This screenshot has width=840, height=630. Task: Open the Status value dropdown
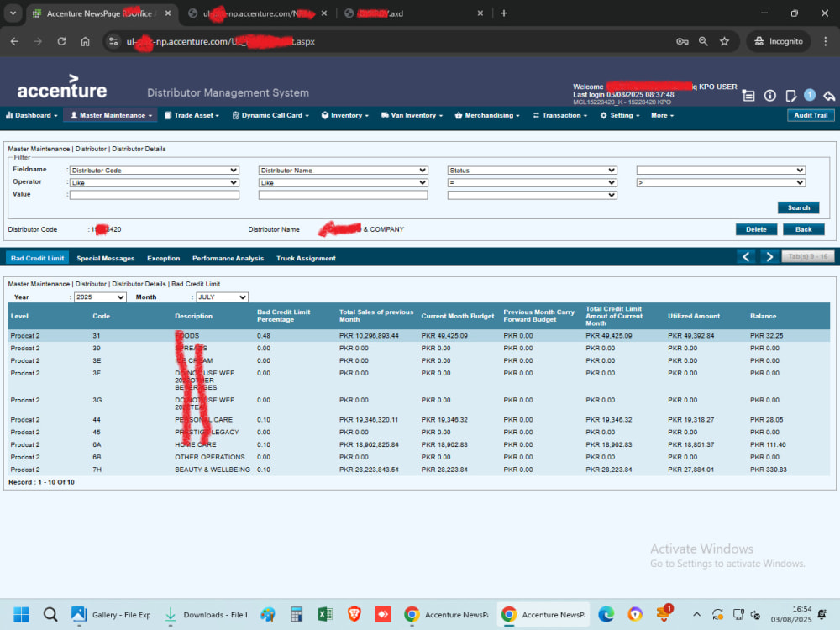pos(532,195)
